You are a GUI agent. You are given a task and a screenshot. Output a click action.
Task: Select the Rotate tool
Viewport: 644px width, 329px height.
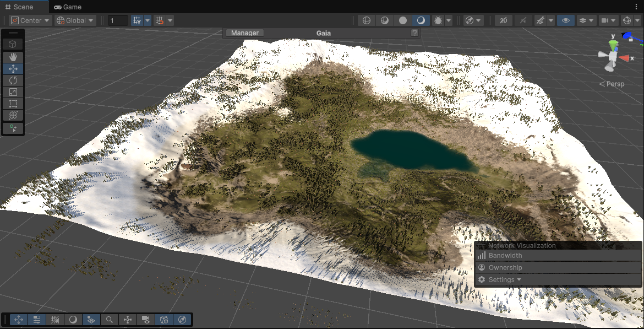pos(13,80)
